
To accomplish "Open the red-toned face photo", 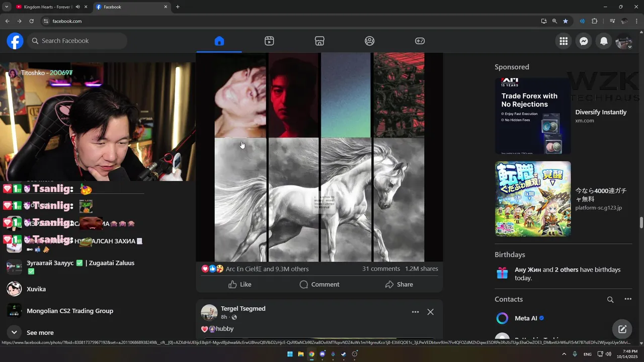I will pos(293,96).
